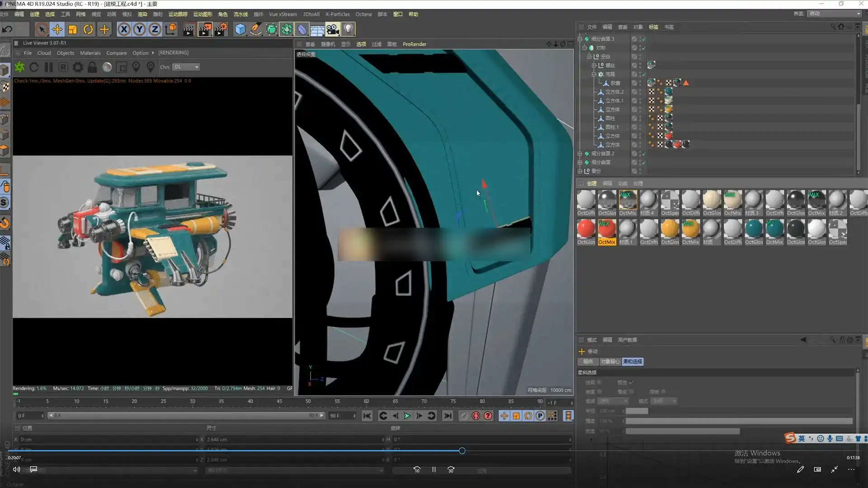Toggle X axis lock

coord(124,30)
